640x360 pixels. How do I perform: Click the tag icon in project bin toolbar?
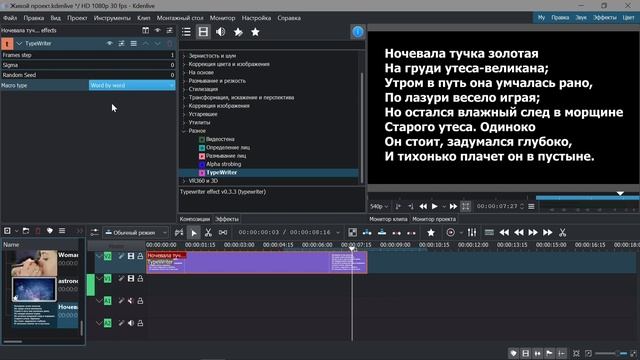(x=50, y=231)
